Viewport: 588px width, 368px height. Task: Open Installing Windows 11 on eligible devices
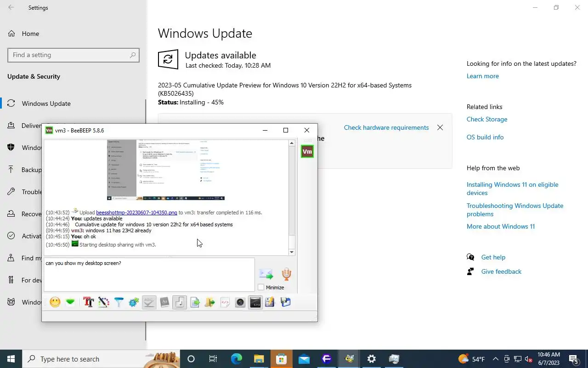513,189
